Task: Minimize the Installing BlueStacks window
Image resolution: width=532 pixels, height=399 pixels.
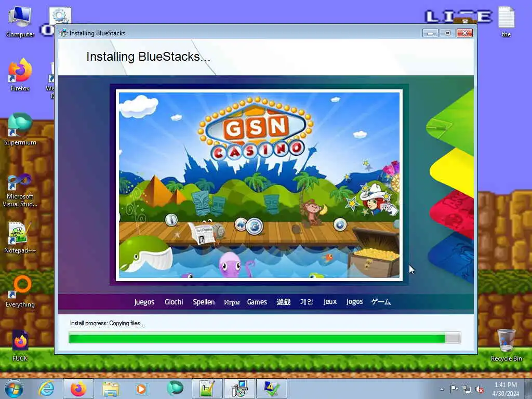Action: click(x=430, y=33)
